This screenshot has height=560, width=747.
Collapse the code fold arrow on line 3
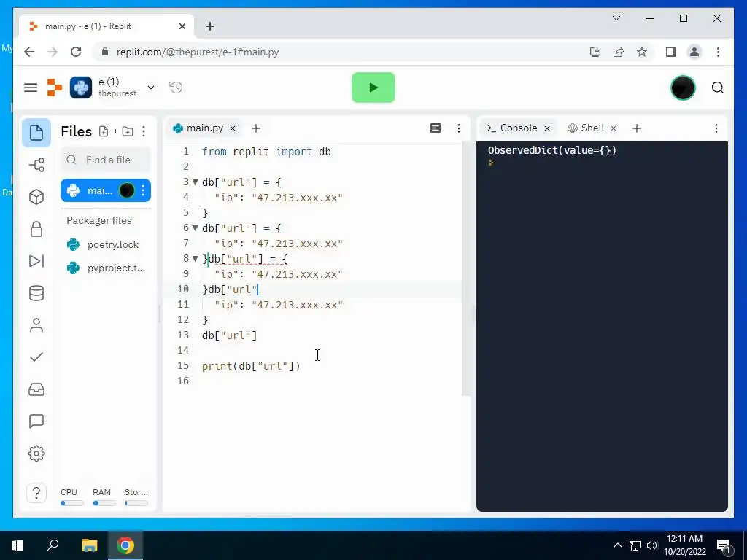click(195, 182)
